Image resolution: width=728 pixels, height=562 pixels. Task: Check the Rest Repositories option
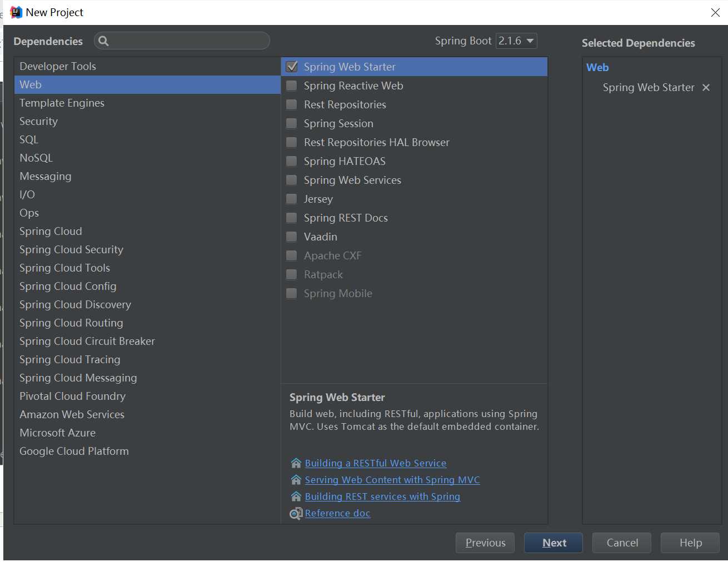pos(292,104)
